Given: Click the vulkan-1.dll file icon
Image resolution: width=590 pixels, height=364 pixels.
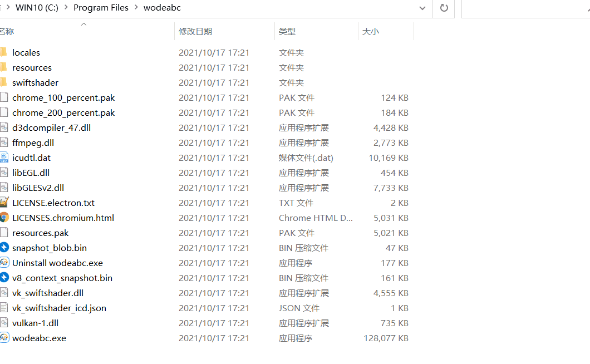Looking at the screenshot, I should click(x=4, y=323).
